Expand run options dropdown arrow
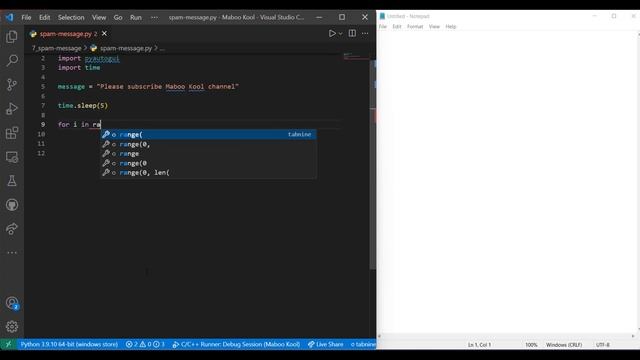Viewport: 640px width, 360px height. (x=340, y=34)
